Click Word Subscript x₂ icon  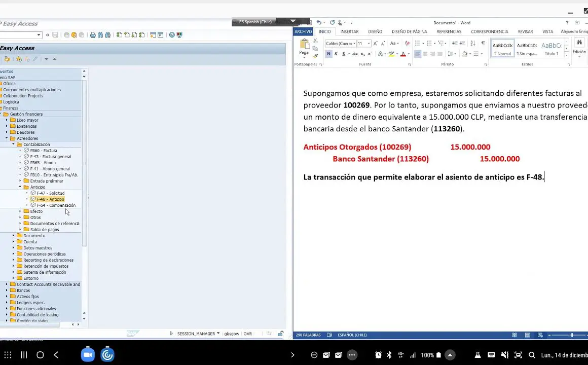[362, 54]
